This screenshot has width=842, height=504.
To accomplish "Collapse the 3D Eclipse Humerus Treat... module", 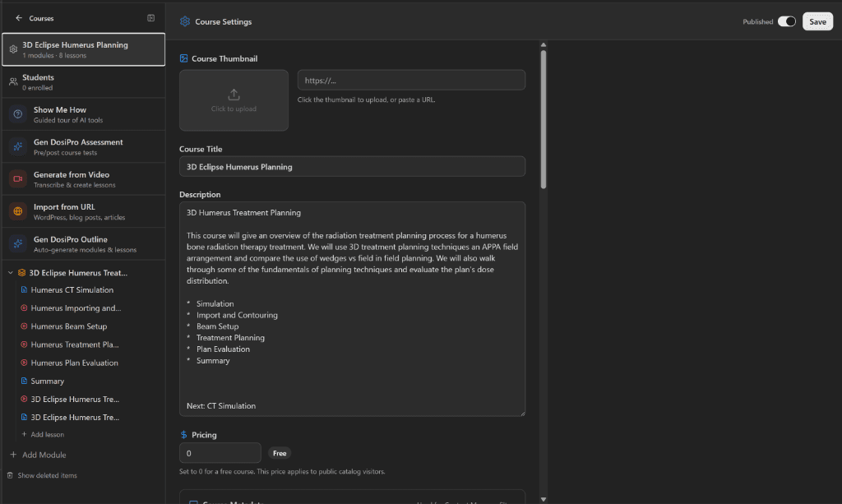I will point(10,273).
